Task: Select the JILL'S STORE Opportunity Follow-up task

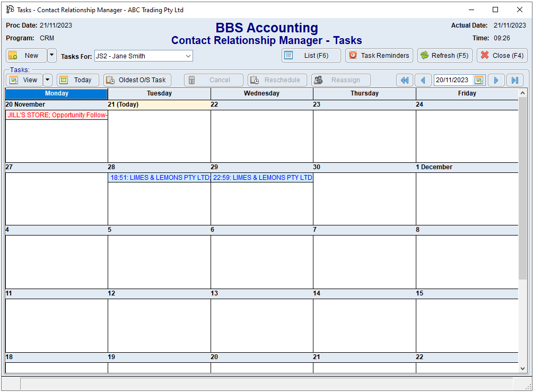Action: (56, 115)
